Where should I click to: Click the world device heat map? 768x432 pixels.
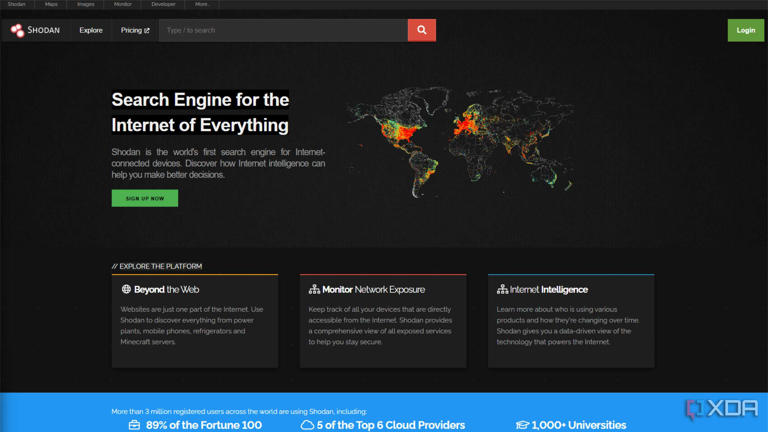[x=460, y=140]
